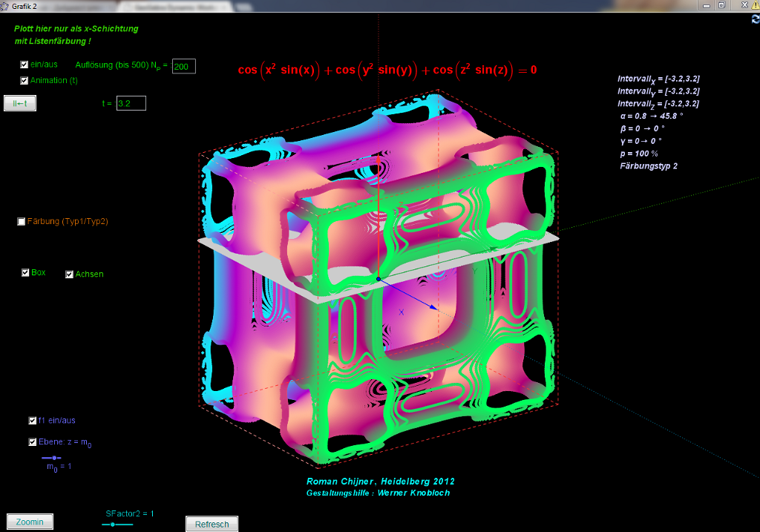Viewport: 760px width, 532px height.
Task: Click the restore window button
Action: point(721,5)
